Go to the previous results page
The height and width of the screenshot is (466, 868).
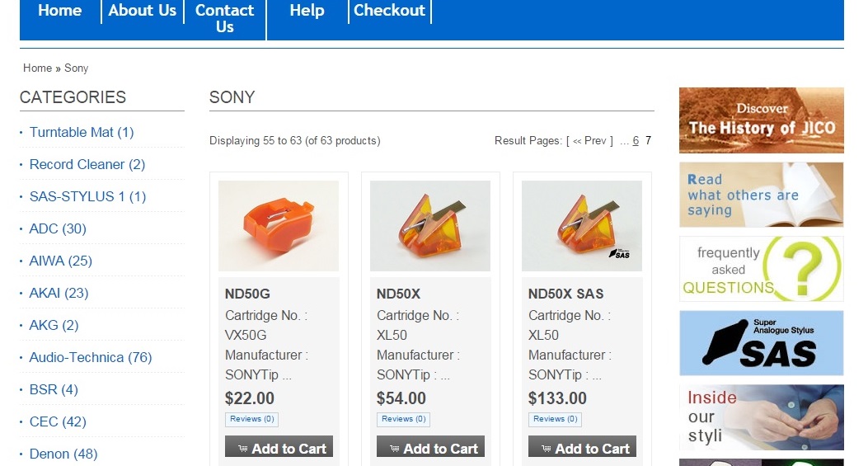(589, 141)
